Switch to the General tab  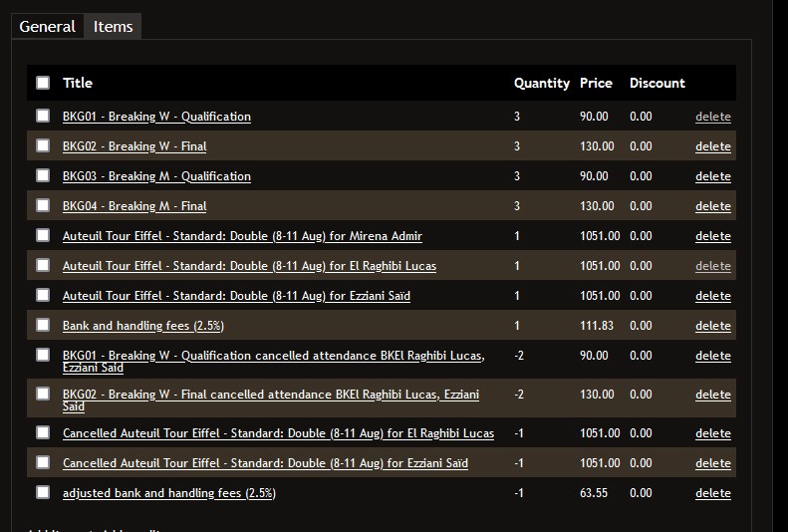pos(47,27)
